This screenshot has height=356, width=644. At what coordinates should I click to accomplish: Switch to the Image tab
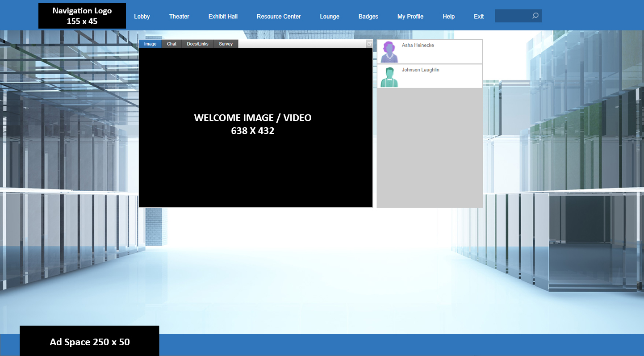[150, 44]
